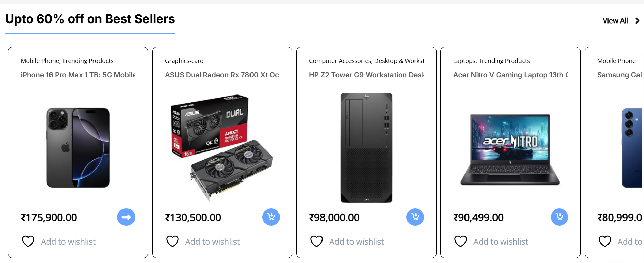Screen dimensions: 644x263
Task: Open the View All best sellers link
Action: [x=615, y=21]
